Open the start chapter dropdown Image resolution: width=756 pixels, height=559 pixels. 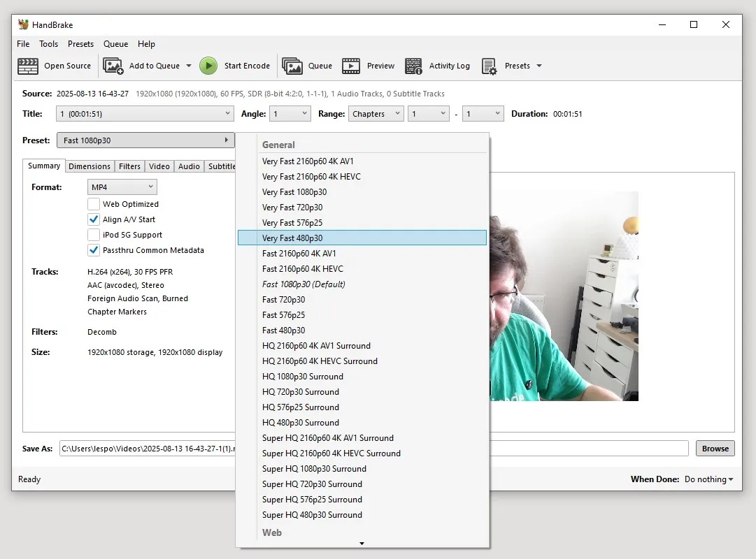pyautogui.click(x=429, y=114)
